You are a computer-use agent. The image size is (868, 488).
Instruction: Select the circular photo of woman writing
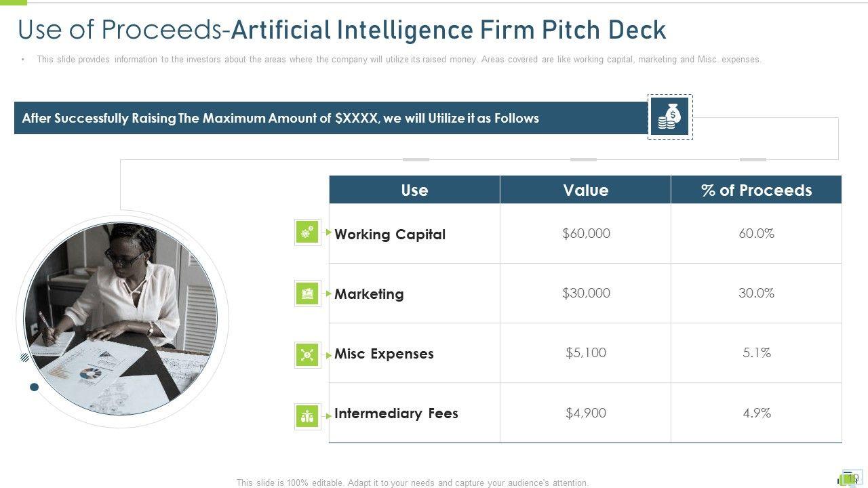(121, 319)
